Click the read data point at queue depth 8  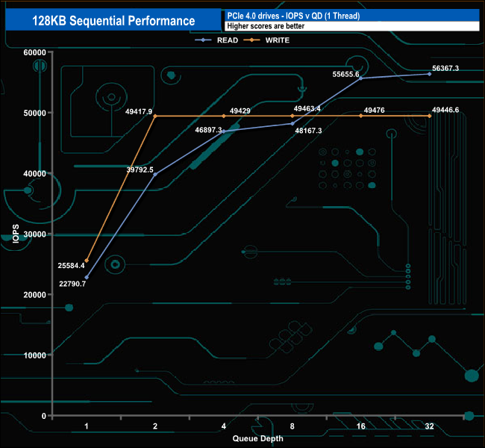292,123
